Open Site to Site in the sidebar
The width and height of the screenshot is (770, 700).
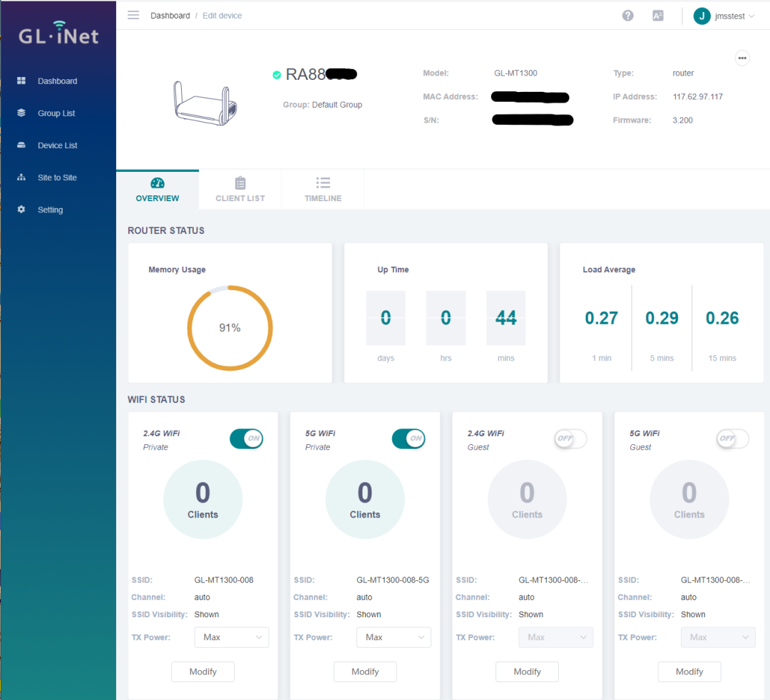point(57,177)
